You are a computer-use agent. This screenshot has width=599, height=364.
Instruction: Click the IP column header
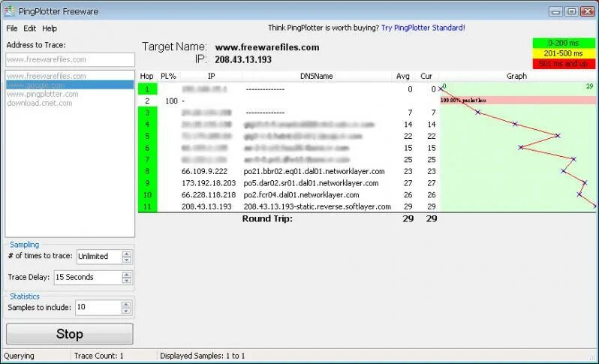pyautogui.click(x=211, y=76)
